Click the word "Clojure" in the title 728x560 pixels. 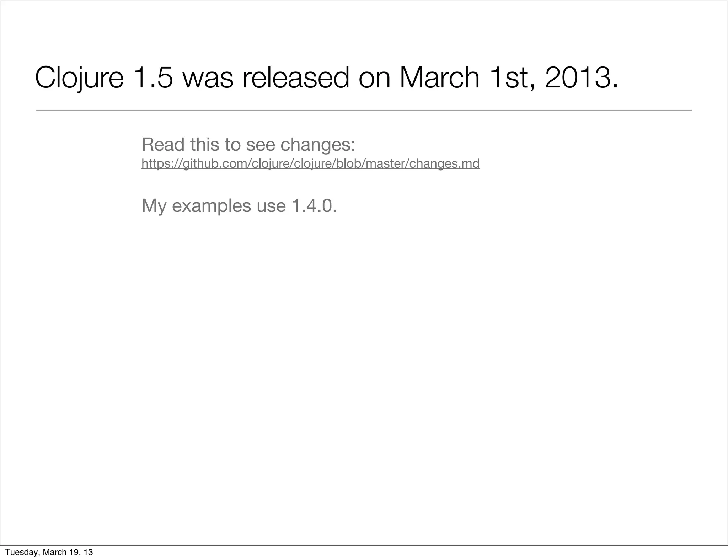79,78
